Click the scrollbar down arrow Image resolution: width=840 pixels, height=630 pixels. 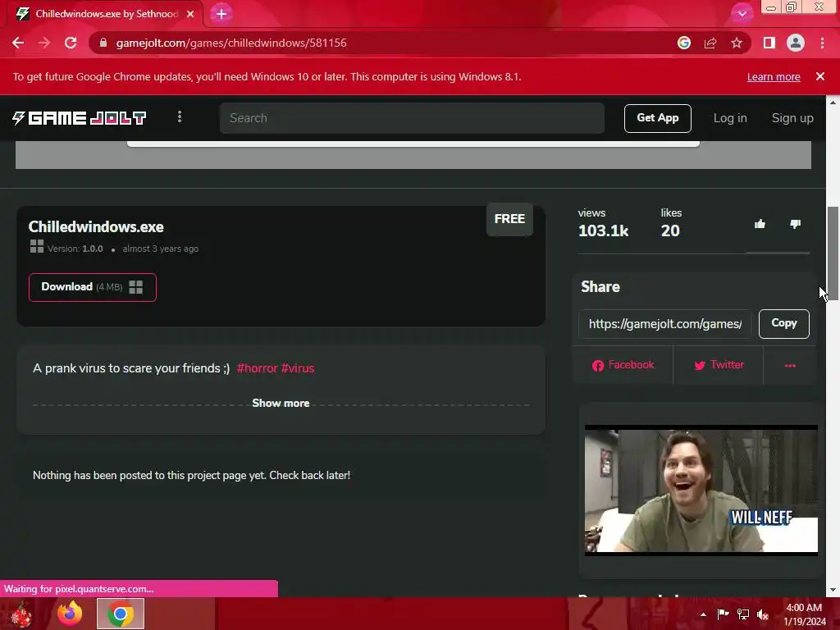click(833, 590)
